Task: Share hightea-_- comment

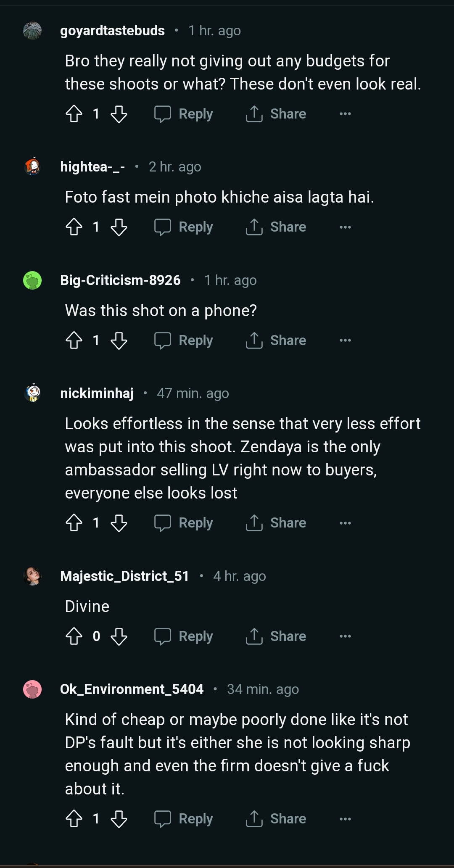Action: pos(276,227)
